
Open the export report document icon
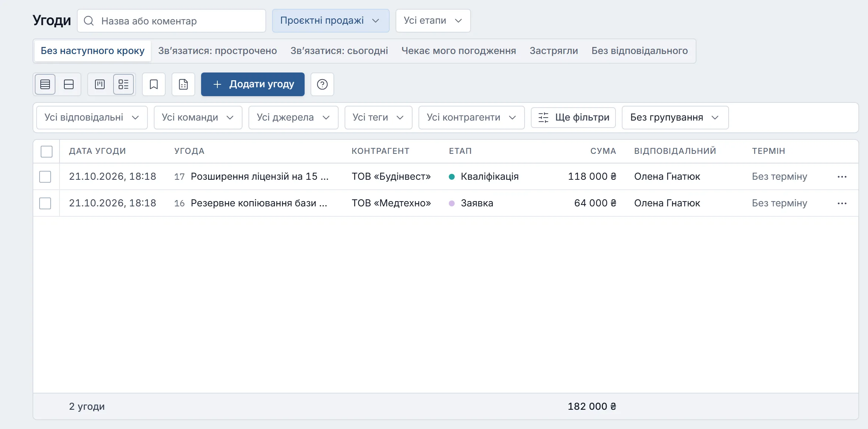pyautogui.click(x=183, y=84)
